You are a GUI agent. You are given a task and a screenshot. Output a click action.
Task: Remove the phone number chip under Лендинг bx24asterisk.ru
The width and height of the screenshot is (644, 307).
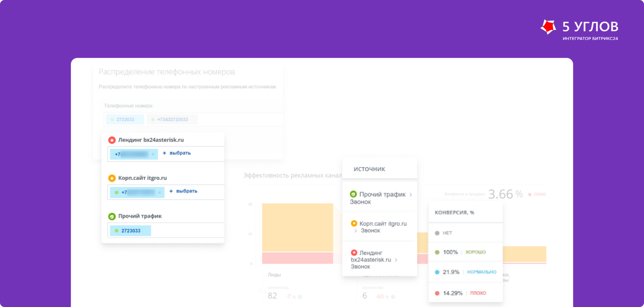point(153,154)
